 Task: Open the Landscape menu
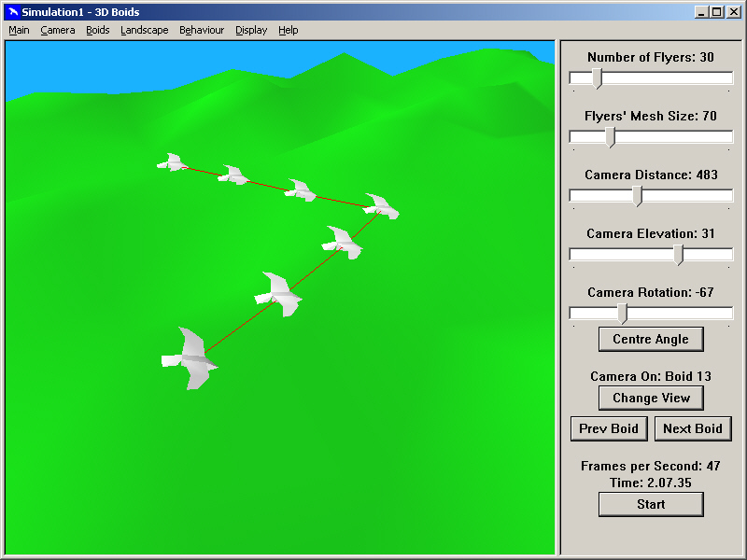(x=145, y=30)
